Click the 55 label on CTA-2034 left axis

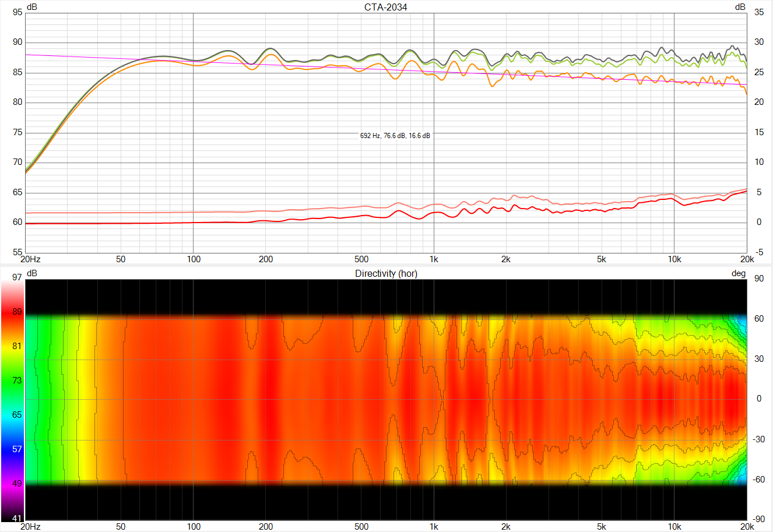[17, 252]
